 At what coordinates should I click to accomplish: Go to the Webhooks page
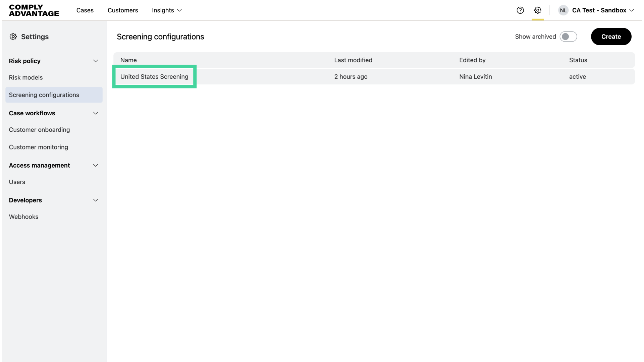click(x=23, y=217)
